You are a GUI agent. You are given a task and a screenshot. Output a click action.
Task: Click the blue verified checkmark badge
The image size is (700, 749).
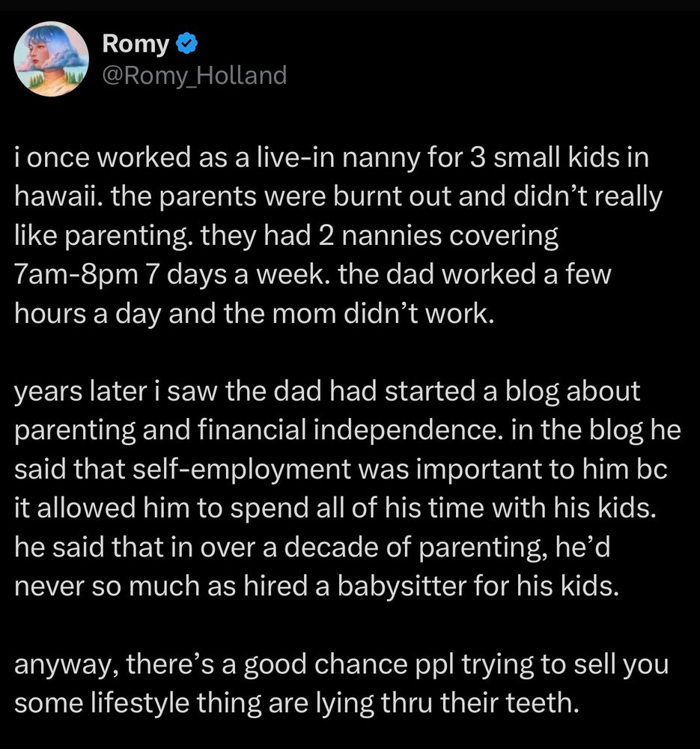[x=187, y=43]
